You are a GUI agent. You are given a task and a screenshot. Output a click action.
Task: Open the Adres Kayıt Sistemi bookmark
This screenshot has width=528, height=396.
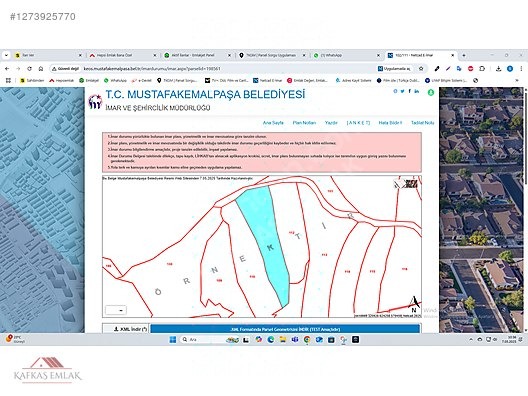354,80
